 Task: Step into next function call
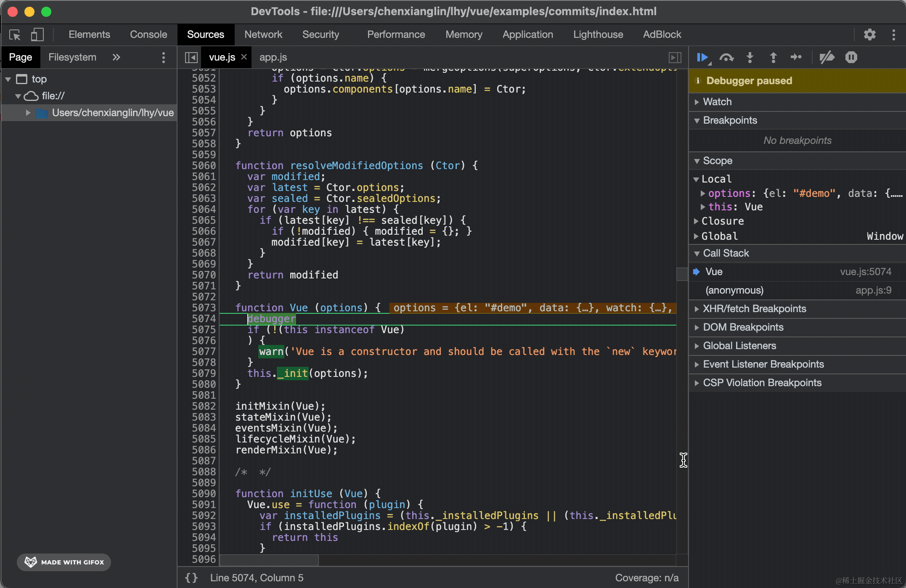pyautogui.click(x=750, y=57)
